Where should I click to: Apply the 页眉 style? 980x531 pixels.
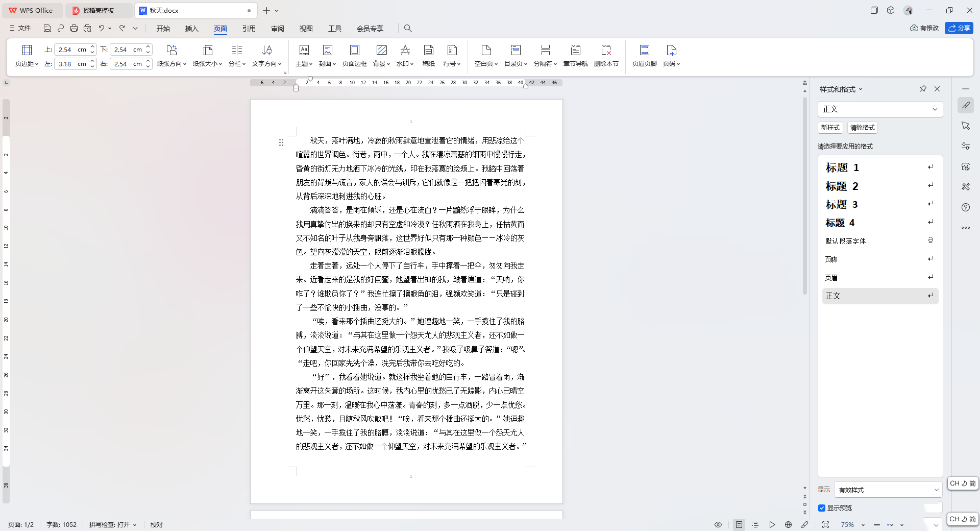point(880,278)
